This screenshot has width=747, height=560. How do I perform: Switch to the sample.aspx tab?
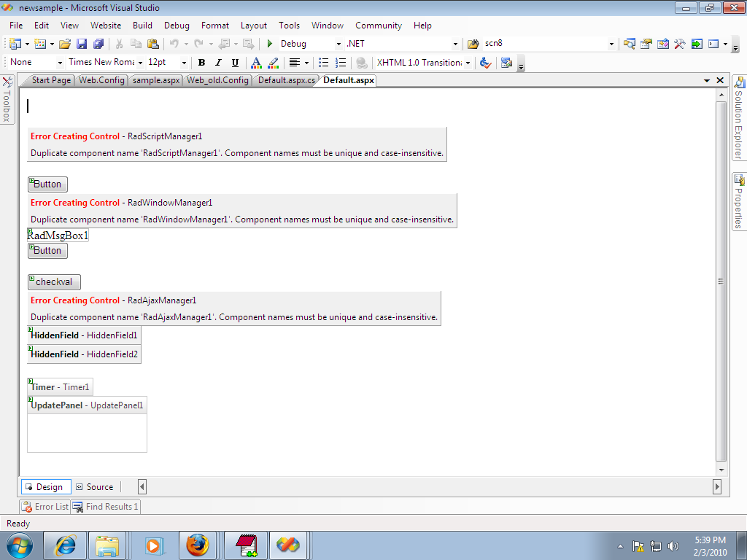pyautogui.click(x=156, y=80)
